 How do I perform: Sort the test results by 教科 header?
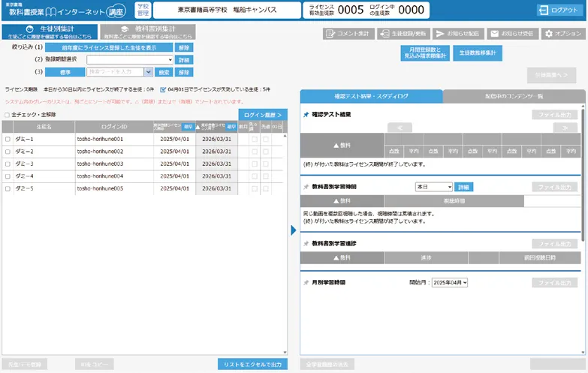[x=342, y=146]
